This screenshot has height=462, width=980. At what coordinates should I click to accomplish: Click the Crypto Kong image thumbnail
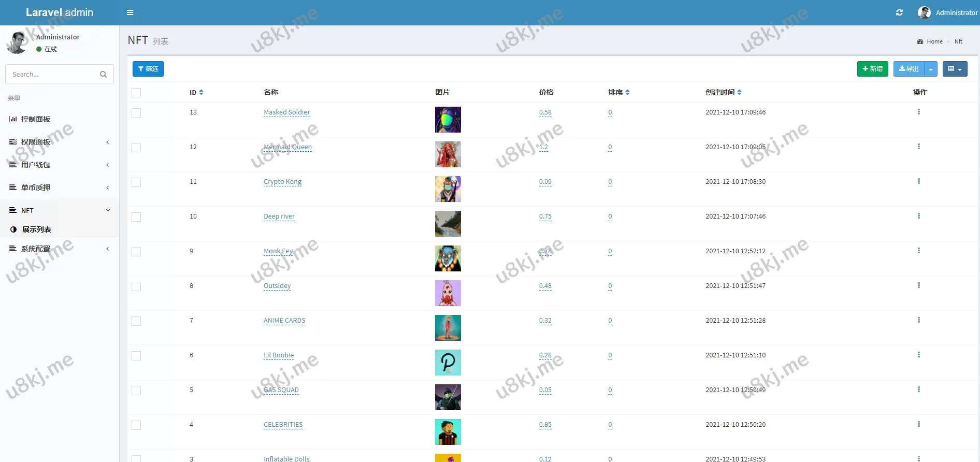tap(448, 189)
